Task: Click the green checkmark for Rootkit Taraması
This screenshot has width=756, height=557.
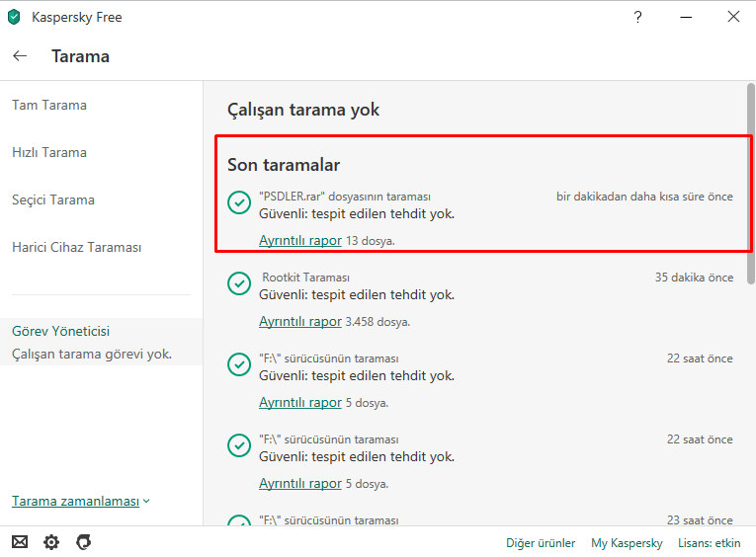Action: tap(239, 283)
